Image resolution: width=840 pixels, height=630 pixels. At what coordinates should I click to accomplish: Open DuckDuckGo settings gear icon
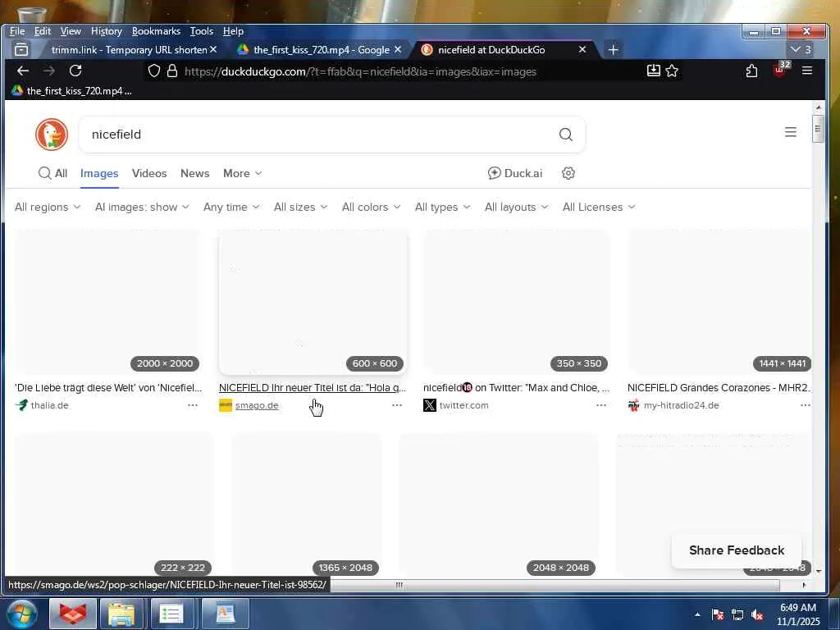(568, 173)
